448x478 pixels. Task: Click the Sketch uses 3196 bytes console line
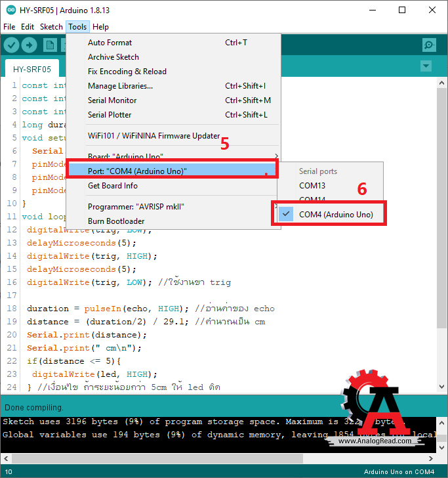(204, 422)
